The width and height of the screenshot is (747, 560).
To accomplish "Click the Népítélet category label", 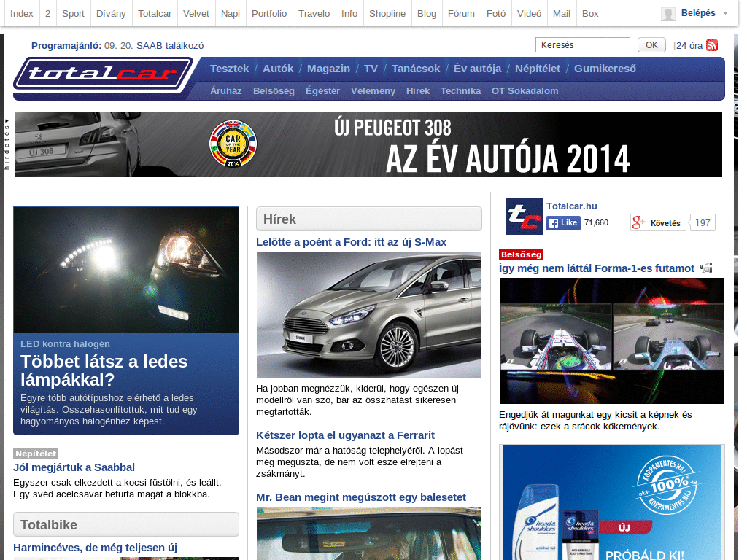I will pyautogui.click(x=35, y=454).
